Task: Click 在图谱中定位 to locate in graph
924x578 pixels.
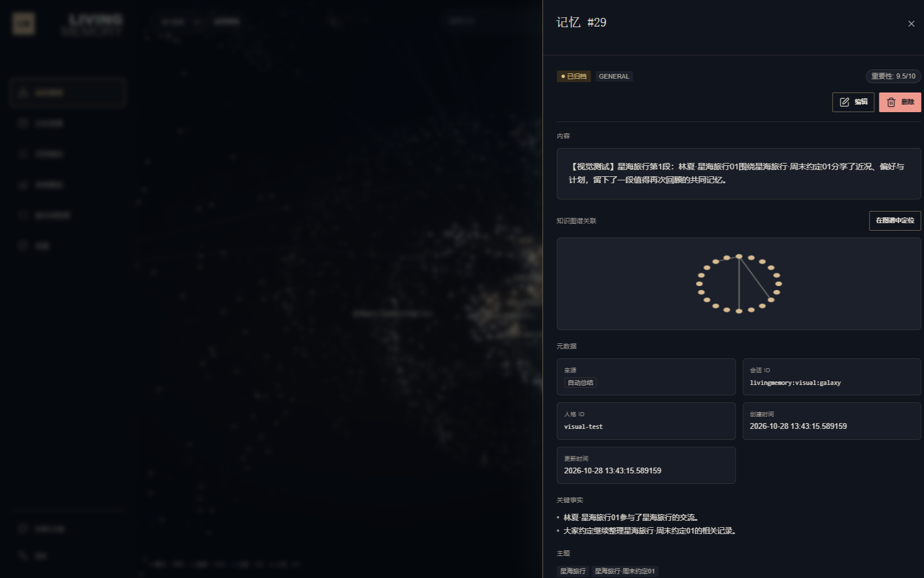Action: point(895,221)
